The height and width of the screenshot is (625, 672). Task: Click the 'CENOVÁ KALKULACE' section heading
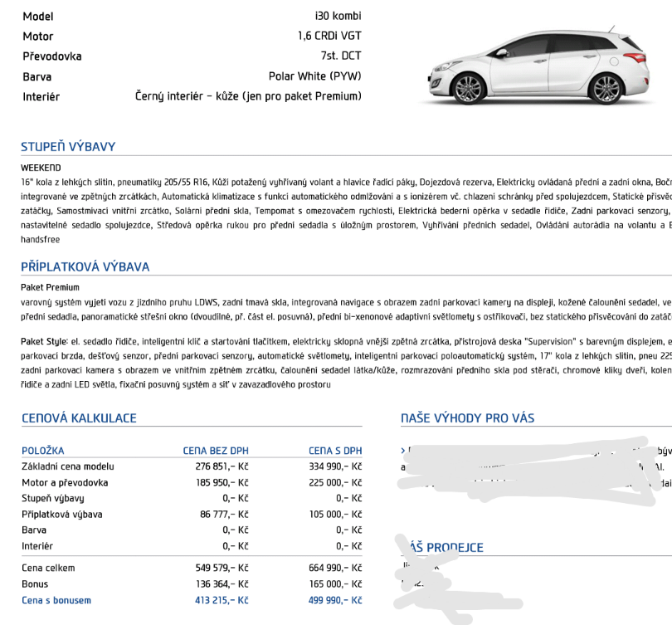80,418
